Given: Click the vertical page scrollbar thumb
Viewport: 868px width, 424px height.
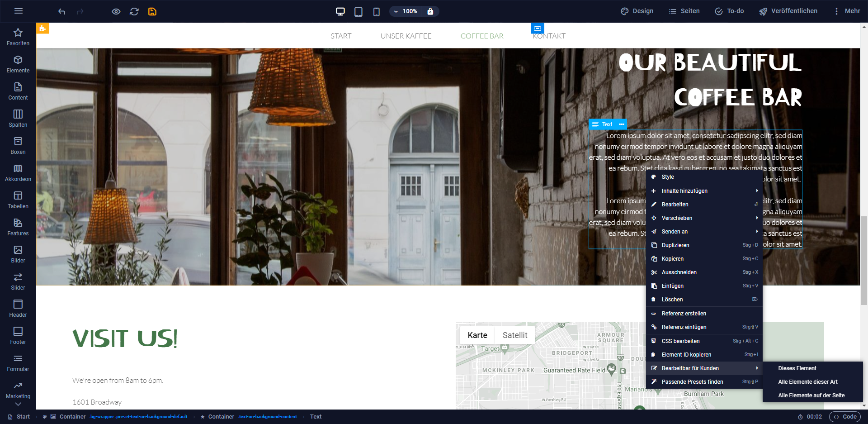Looking at the screenshot, I should [864, 260].
